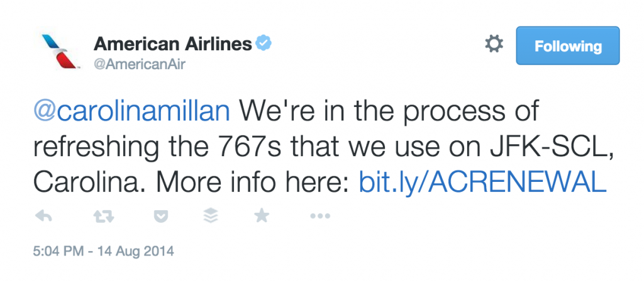Open the American Airlines display name profile
Screen dimensions: 644x282
pos(172,43)
